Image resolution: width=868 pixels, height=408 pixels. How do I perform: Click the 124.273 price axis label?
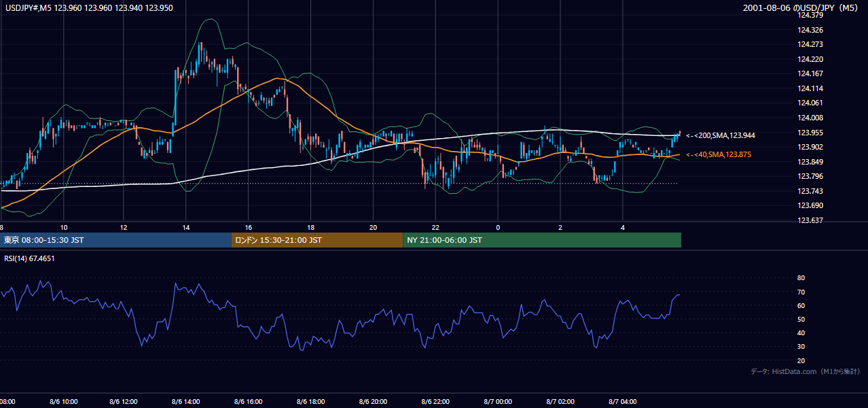coord(810,45)
